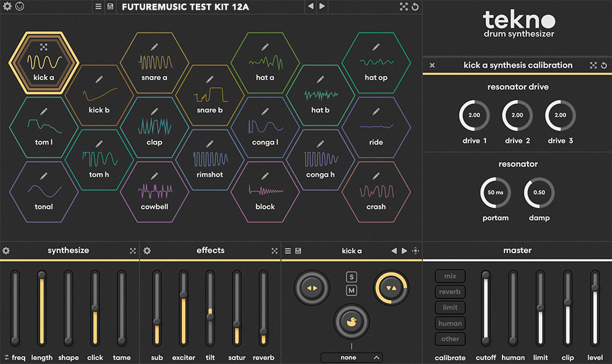Save the kit with the top floppy icon
612x364 pixels.
pos(110,7)
